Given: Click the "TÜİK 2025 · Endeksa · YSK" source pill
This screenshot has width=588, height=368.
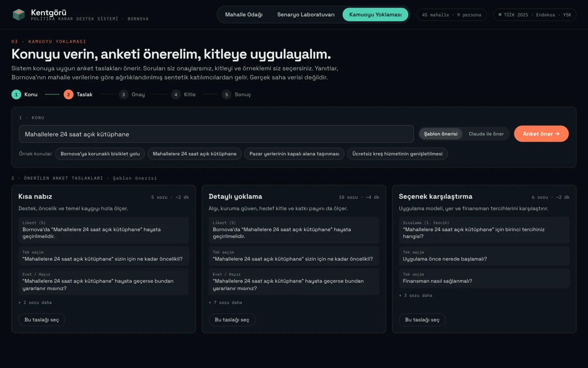Looking at the screenshot, I should click(535, 15).
